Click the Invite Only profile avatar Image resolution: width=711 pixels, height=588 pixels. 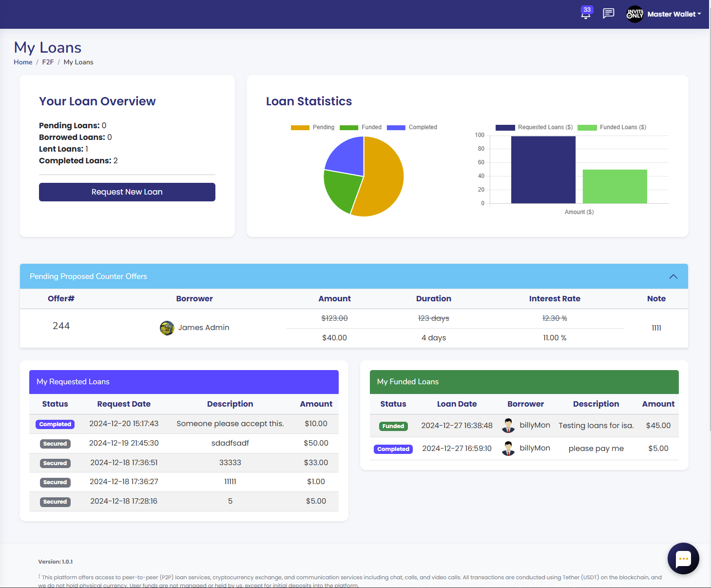(634, 14)
